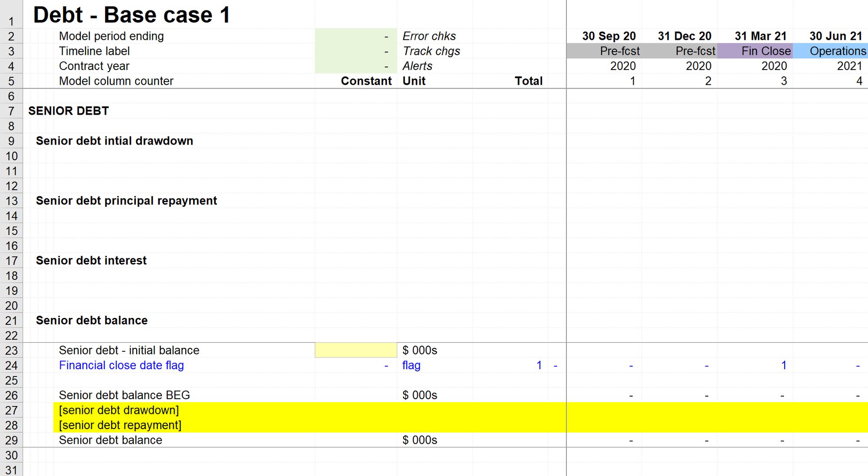Click the Debt - Base case 1 title

(132, 15)
